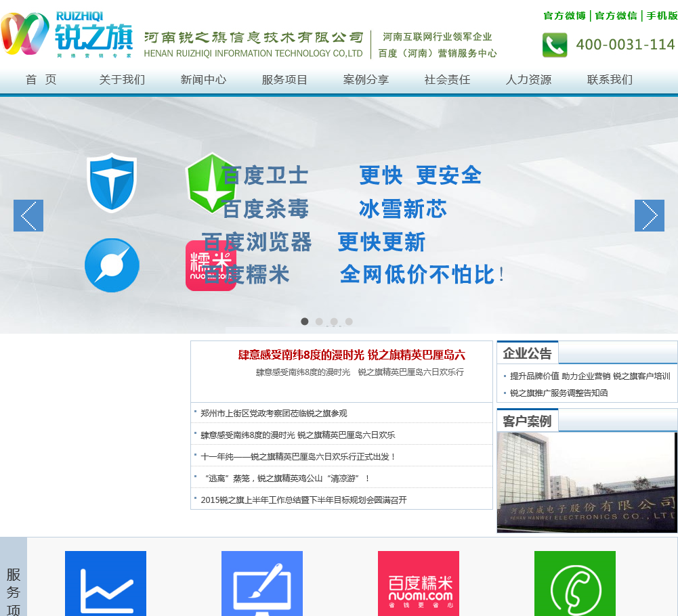The width and height of the screenshot is (678, 616).
Task: Click the 手机版 link
Action: (x=662, y=16)
